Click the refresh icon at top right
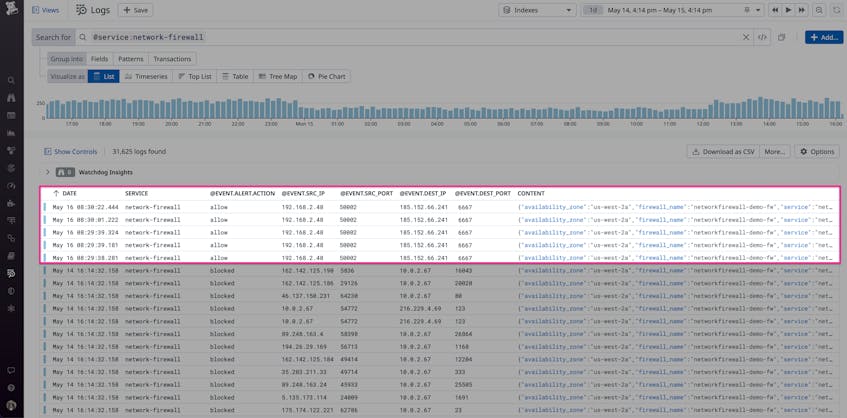 [x=836, y=10]
